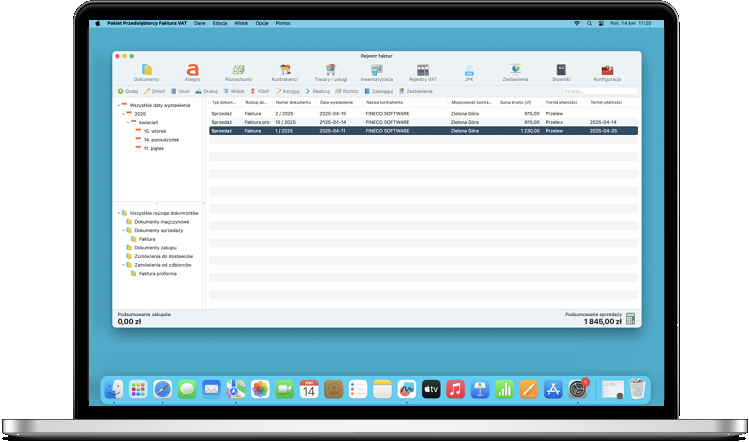Open Safari from the Dock
This screenshot has height=442, width=749.
pos(162,390)
